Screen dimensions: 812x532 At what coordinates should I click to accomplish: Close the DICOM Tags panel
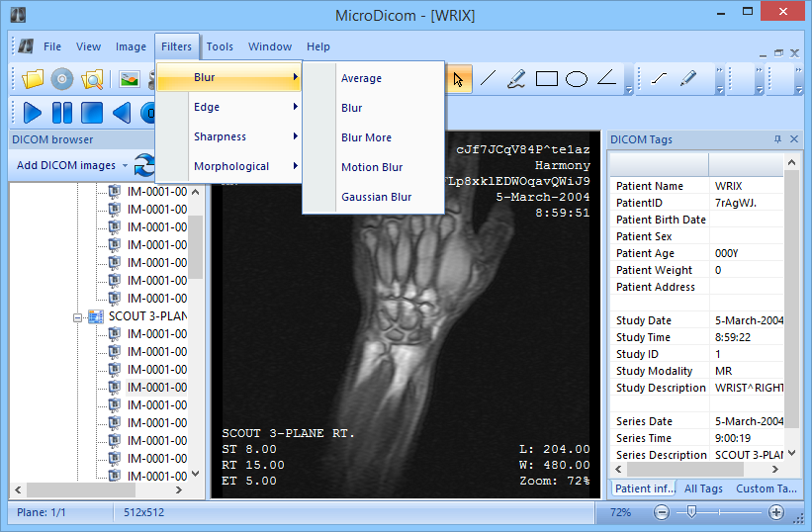point(794,139)
